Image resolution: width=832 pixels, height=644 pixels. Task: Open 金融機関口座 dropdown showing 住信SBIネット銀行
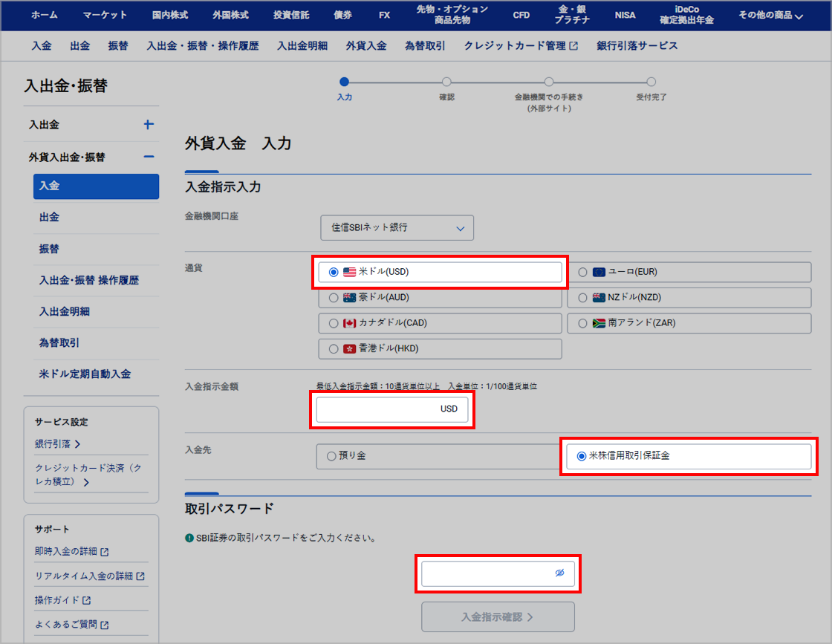(x=397, y=227)
